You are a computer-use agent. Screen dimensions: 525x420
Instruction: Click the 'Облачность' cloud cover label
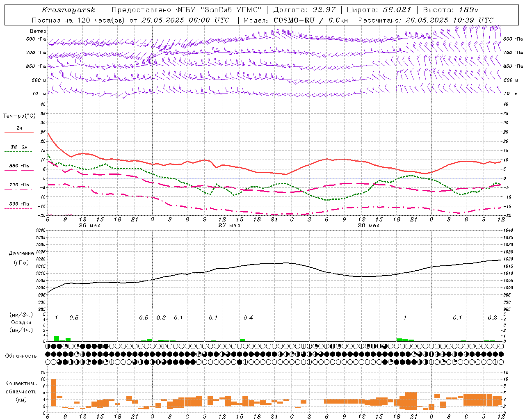click(x=21, y=356)
